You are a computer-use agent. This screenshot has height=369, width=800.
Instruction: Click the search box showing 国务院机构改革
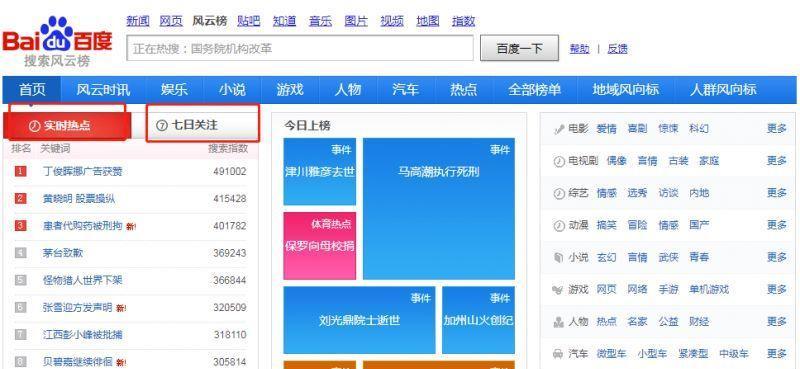[x=300, y=48]
